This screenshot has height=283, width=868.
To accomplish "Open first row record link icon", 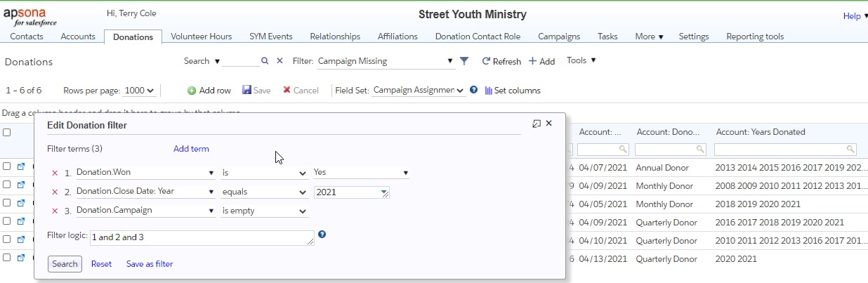I will 20,167.
